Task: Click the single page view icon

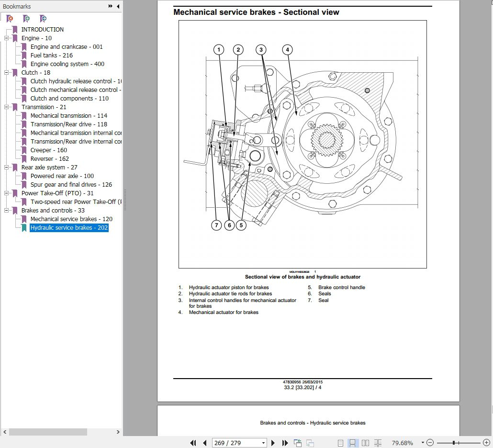Action: (341, 443)
